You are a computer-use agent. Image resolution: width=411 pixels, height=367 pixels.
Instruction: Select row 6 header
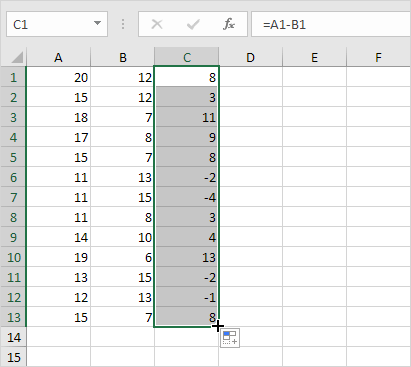pos(13,177)
